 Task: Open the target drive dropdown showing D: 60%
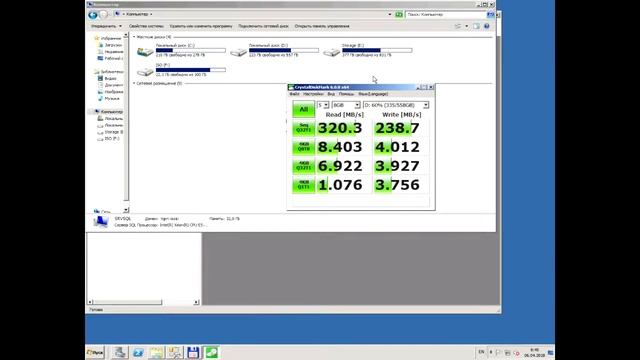396,105
